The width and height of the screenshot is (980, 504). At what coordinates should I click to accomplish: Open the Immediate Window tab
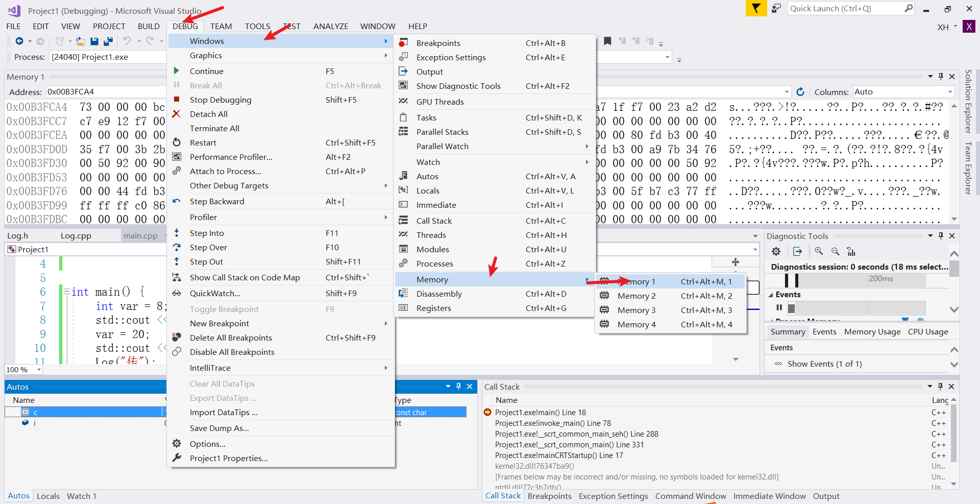point(769,496)
